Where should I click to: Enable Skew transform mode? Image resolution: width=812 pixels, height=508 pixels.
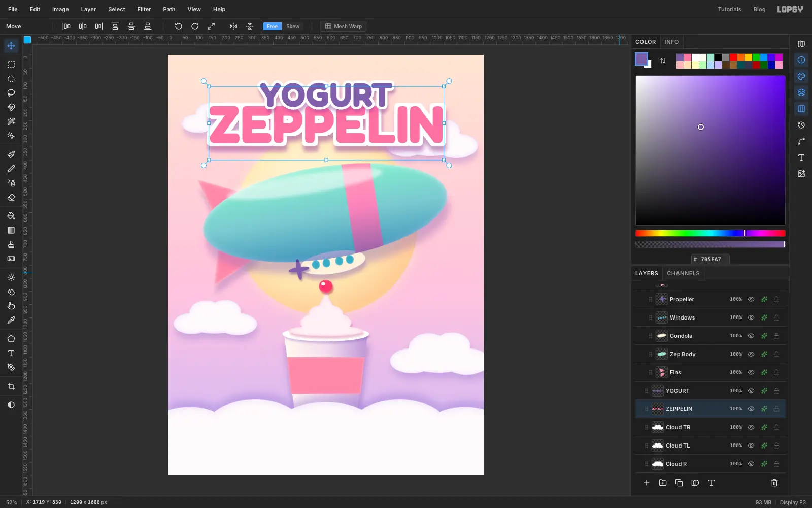[293, 26]
